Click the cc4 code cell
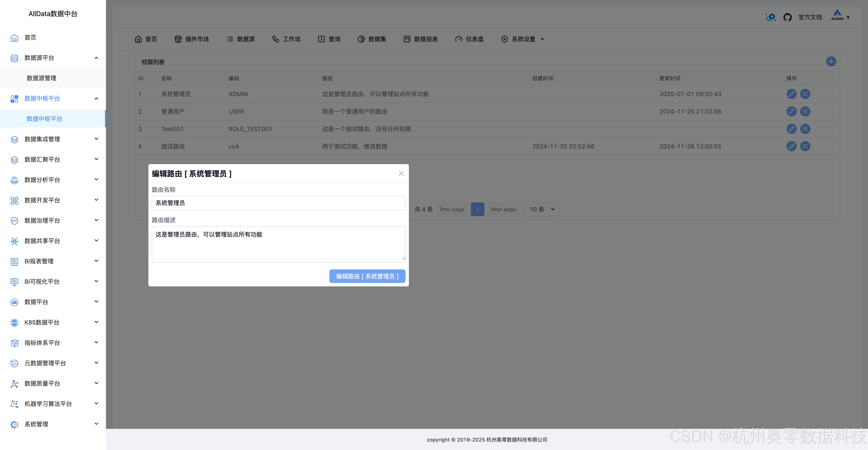Screen dimensions: 868x450 234,147
